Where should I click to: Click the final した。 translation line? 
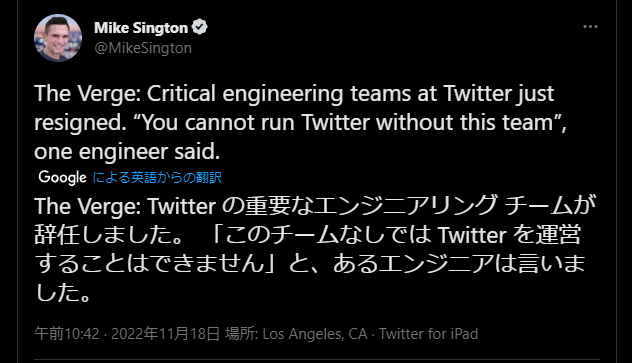tap(63, 292)
